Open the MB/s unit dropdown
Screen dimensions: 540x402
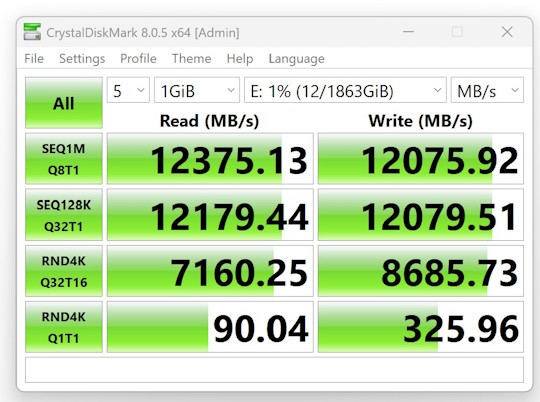coord(487,90)
